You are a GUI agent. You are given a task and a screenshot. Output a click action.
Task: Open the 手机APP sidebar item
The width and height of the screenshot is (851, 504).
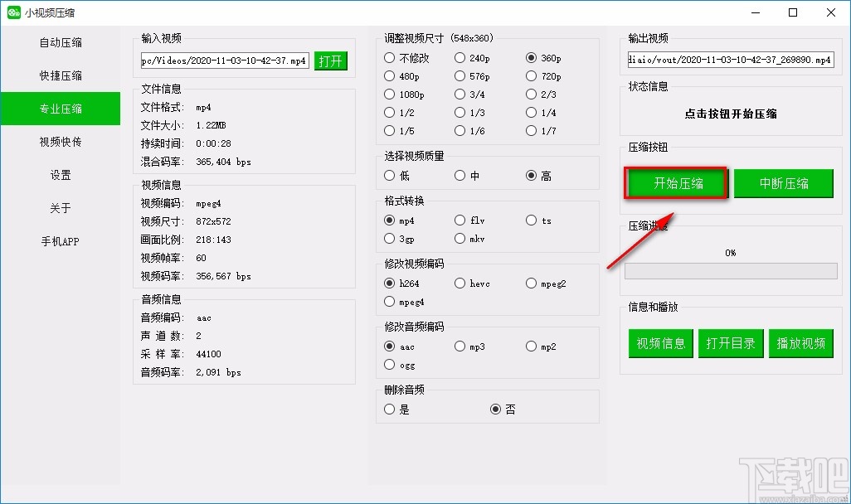pyautogui.click(x=61, y=241)
